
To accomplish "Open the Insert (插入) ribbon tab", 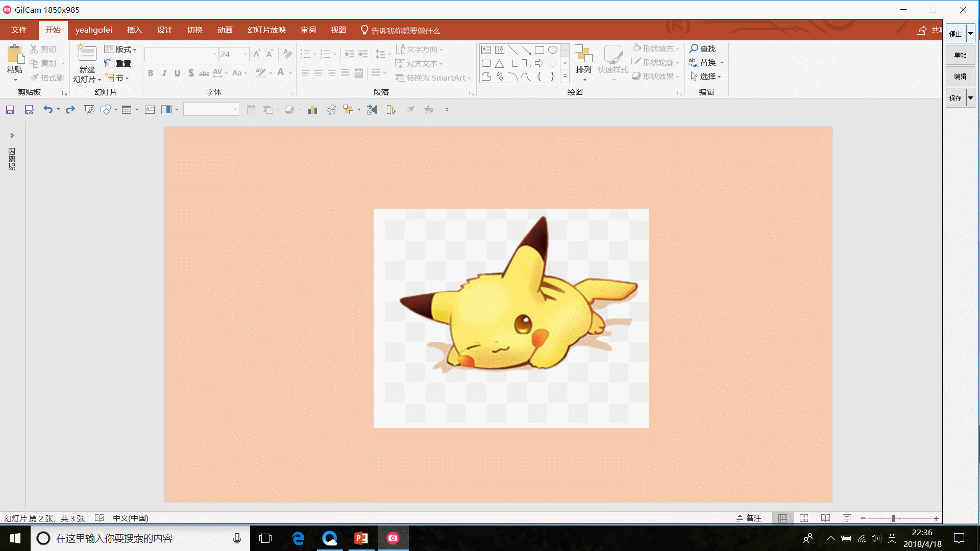I will 134,30.
